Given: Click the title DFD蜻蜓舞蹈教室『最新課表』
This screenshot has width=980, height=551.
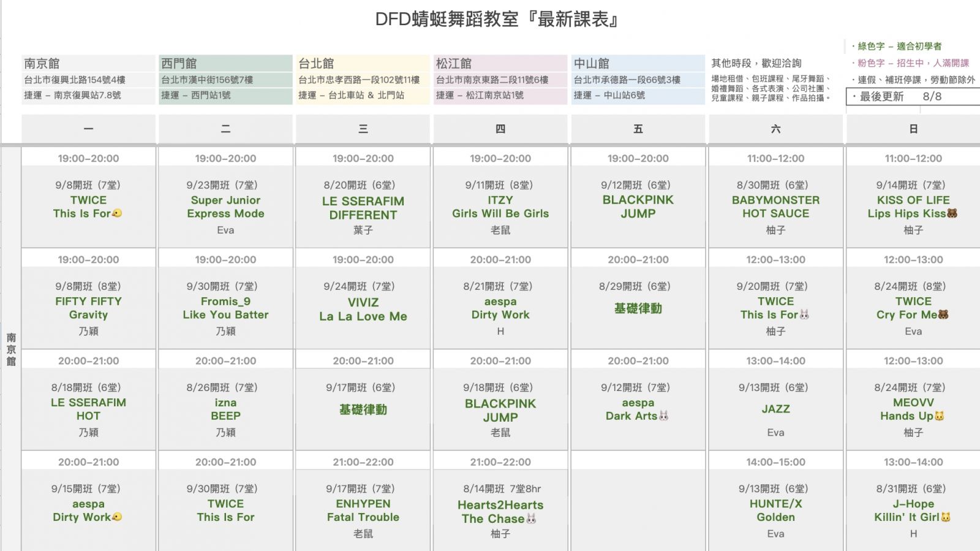Looking at the screenshot, I should tap(497, 20).
